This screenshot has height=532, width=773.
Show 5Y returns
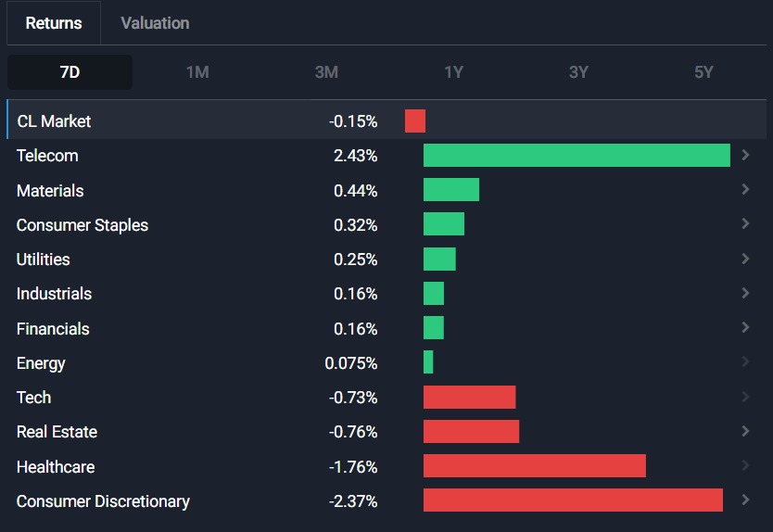click(x=703, y=72)
